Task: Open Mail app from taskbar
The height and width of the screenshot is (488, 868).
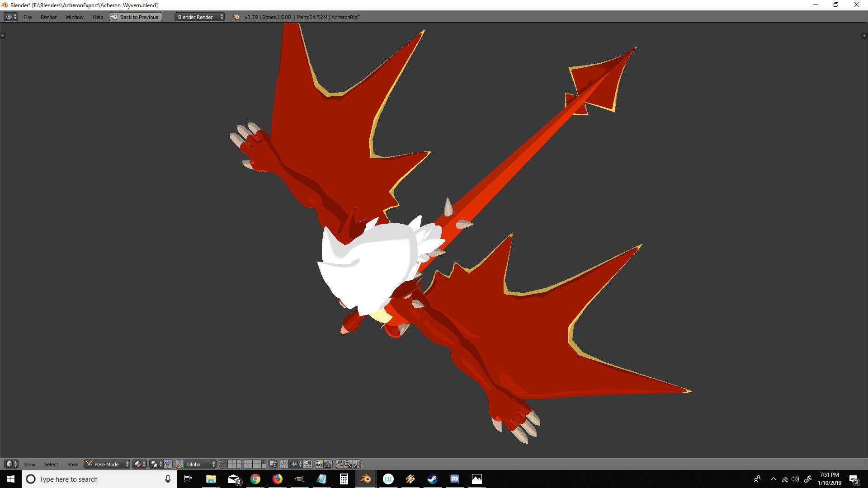Action: 233,479
